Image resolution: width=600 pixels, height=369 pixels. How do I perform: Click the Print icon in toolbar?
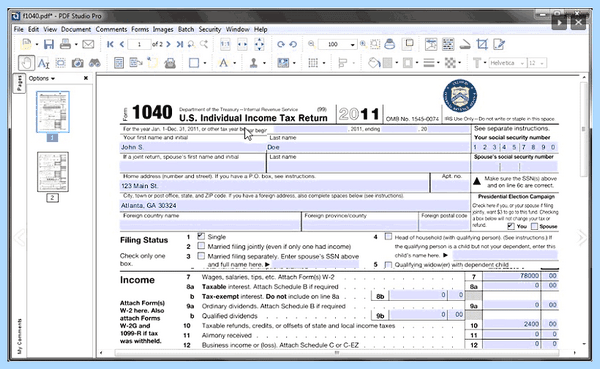(65, 44)
